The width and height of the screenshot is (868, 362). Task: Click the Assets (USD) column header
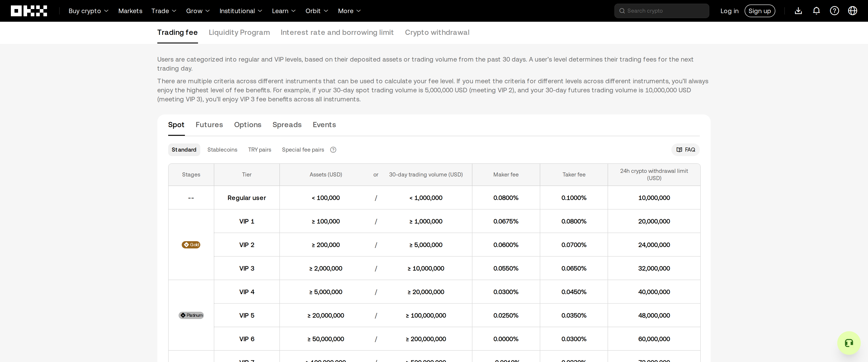tap(325, 175)
